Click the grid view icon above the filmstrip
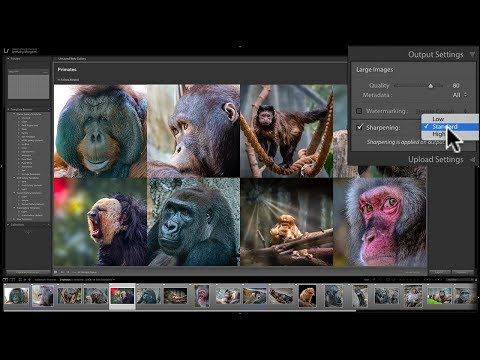This screenshot has height=360, width=480. [20, 280]
